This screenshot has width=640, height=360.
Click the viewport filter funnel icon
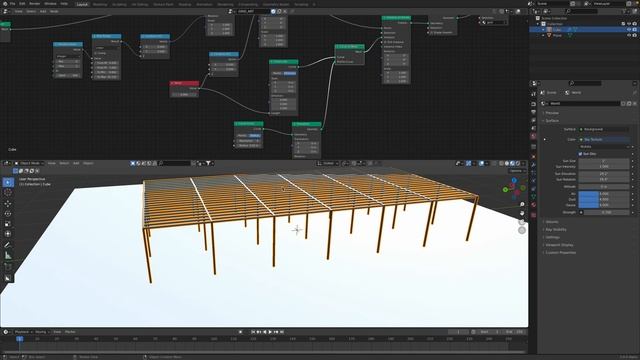click(x=208, y=163)
